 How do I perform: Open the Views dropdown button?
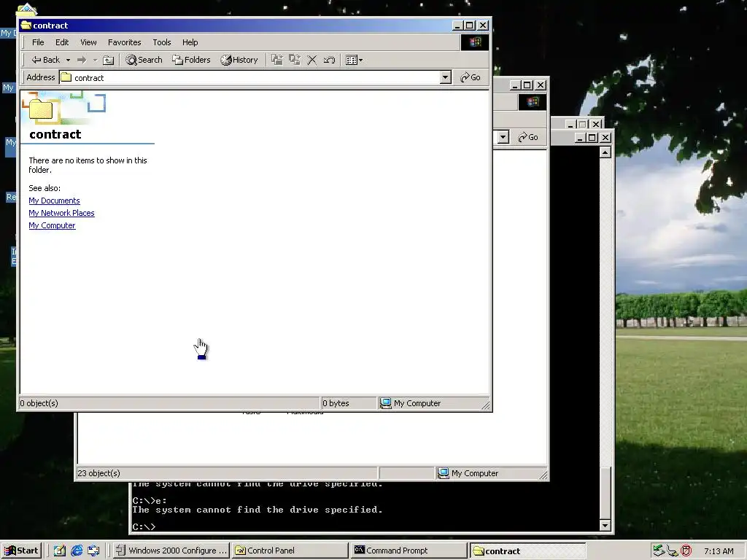coord(354,60)
